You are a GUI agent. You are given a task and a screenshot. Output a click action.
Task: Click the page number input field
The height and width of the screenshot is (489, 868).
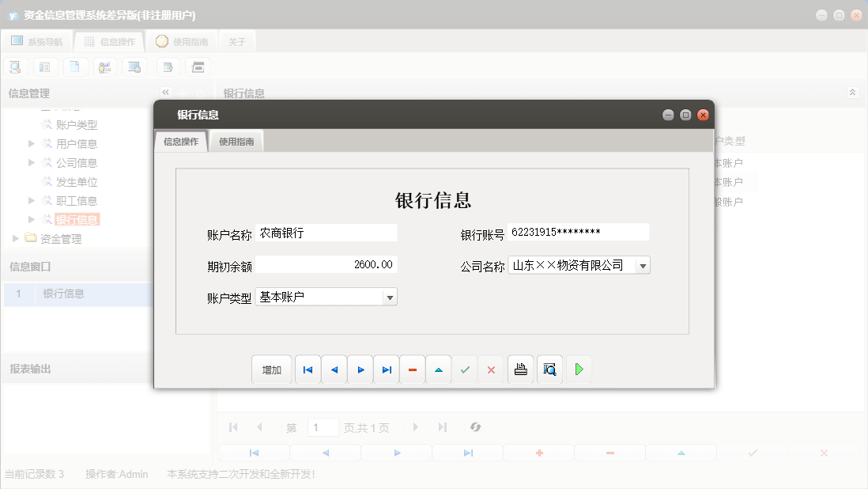pyautogui.click(x=323, y=427)
